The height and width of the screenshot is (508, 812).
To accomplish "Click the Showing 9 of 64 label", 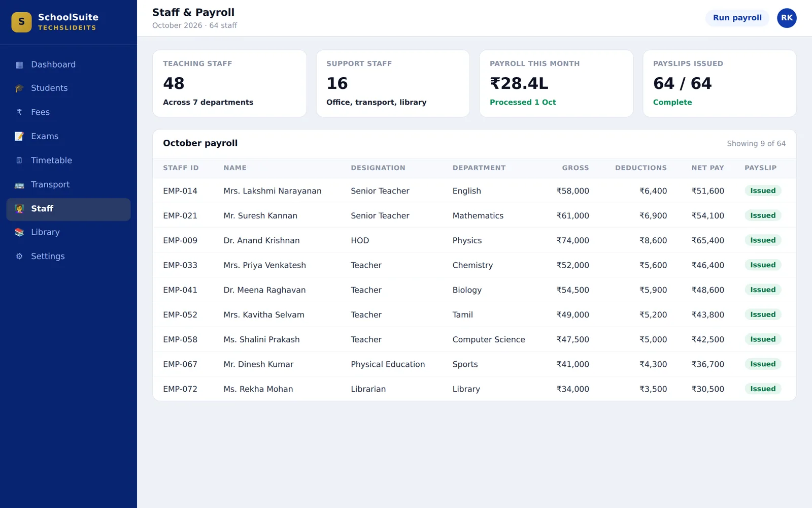I will [x=756, y=144].
